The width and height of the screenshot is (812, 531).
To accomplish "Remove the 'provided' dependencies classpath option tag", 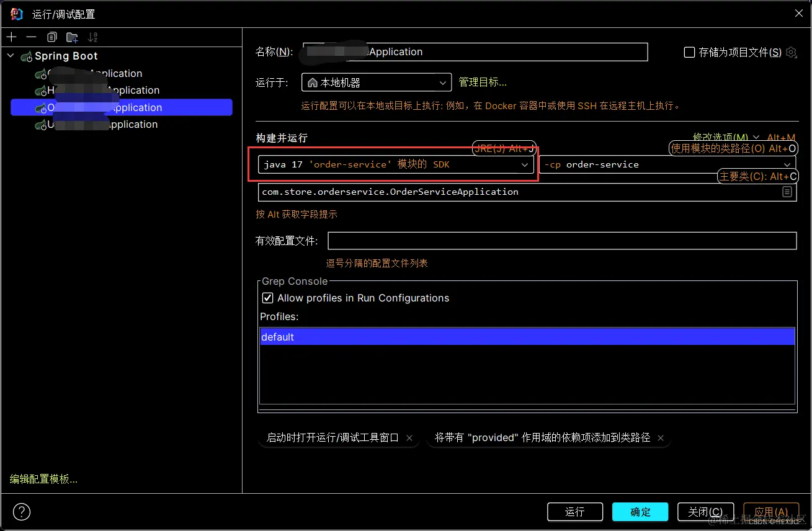I will pyautogui.click(x=661, y=438).
